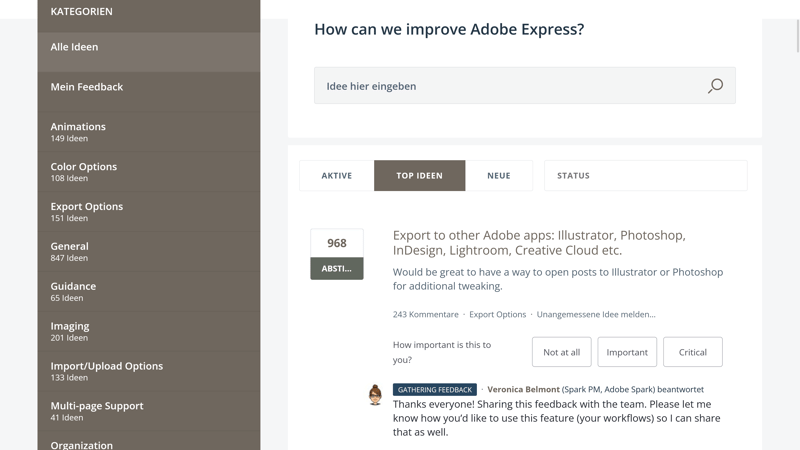Click the search magnifier icon

pyautogui.click(x=715, y=86)
